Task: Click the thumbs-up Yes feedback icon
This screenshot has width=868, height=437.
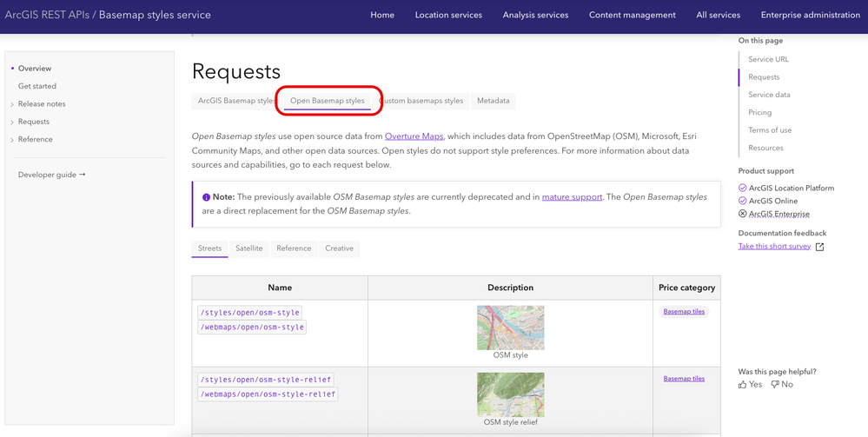Action: (x=742, y=384)
